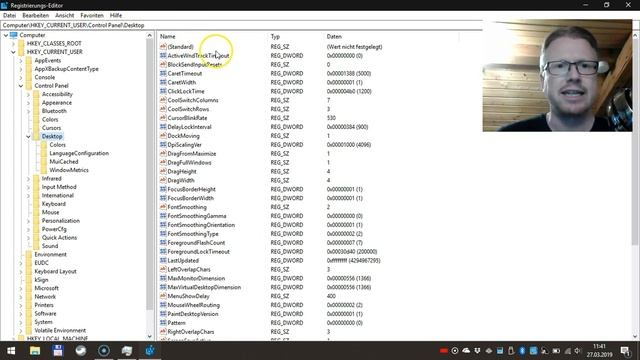The width and height of the screenshot is (640, 360).
Task: Select the Appearance folder icon
Action: click(x=36, y=103)
